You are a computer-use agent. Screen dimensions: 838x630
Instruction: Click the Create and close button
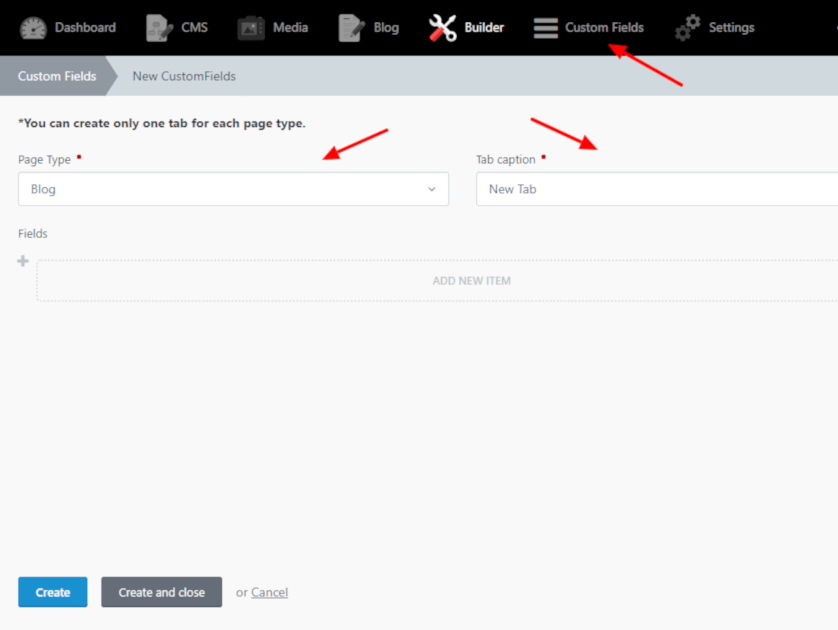pos(161,592)
